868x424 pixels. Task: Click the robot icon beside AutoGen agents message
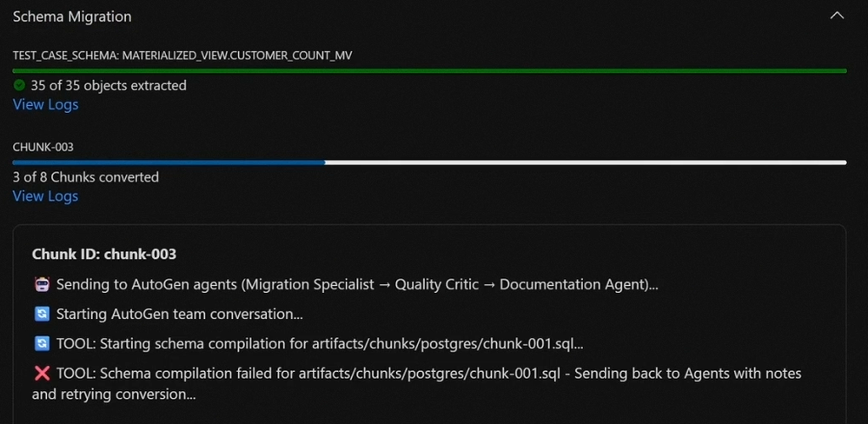[42, 284]
